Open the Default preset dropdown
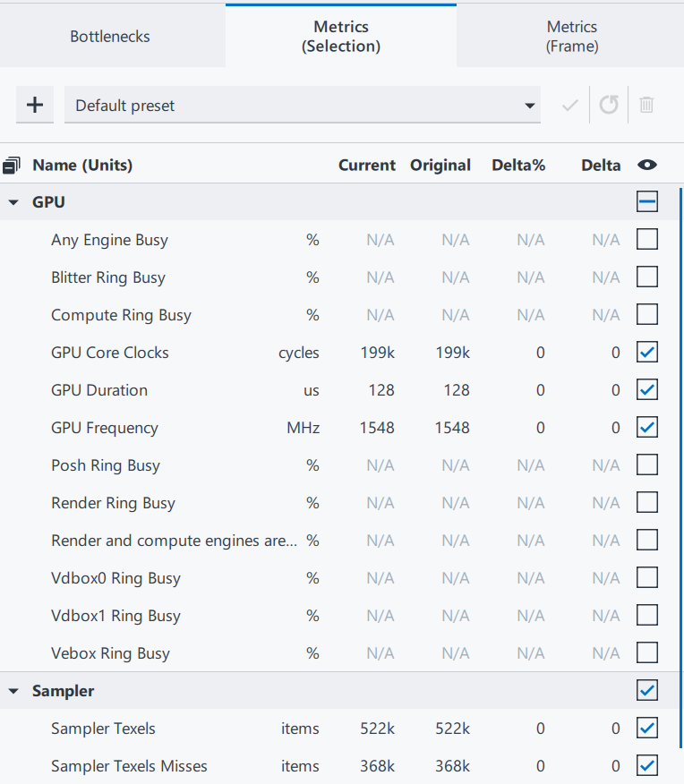The height and width of the screenshot is (784, 684). point(530,105)
